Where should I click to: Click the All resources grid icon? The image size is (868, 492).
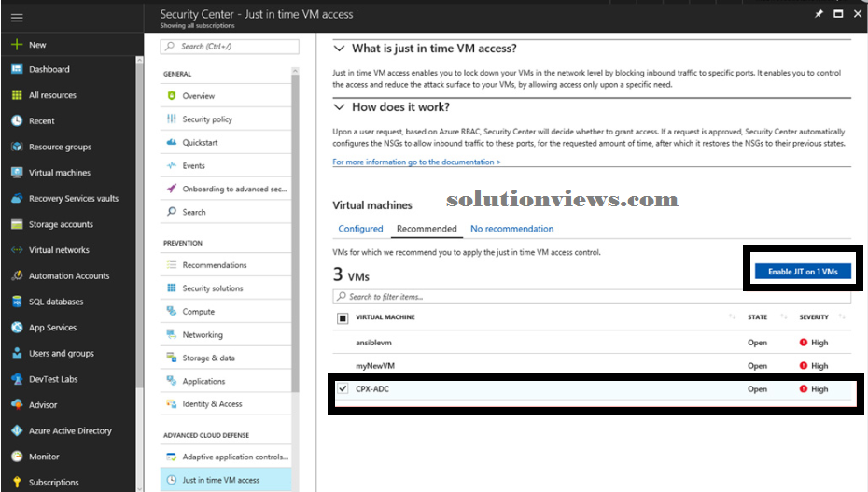tap(17, 95)
